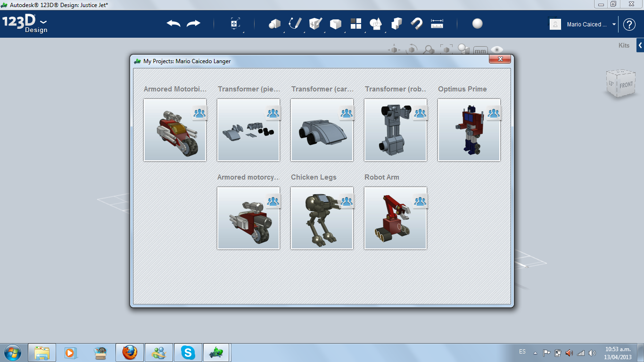644x362 pixels.
Task: Click the Redo arrow in the toolbar
Action: point(193,24)
